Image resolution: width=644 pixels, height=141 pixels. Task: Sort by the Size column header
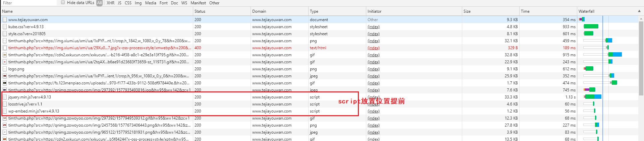[x=491, y=11]
